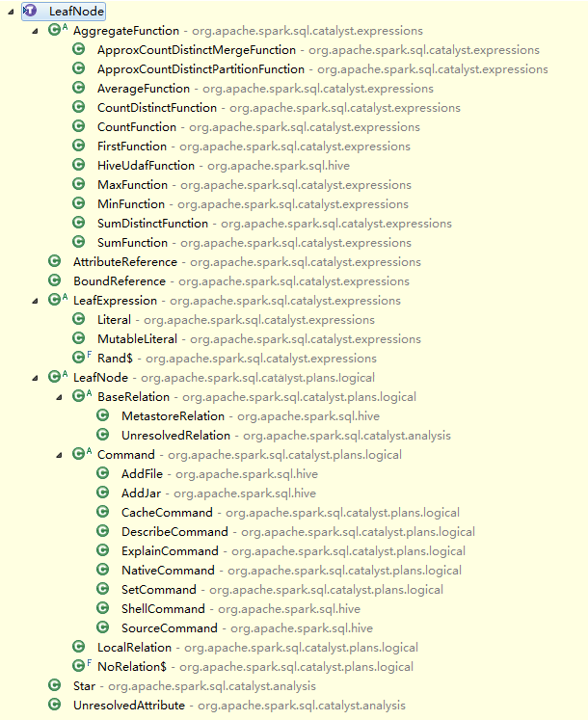Select the LeafExpression entry

(x=237, y=301)
